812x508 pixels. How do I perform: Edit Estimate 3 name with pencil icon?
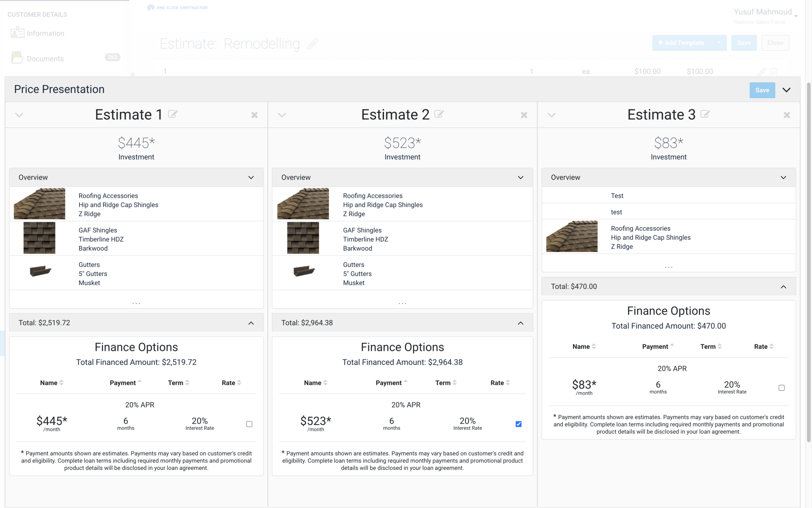click(x=705, y=114)
